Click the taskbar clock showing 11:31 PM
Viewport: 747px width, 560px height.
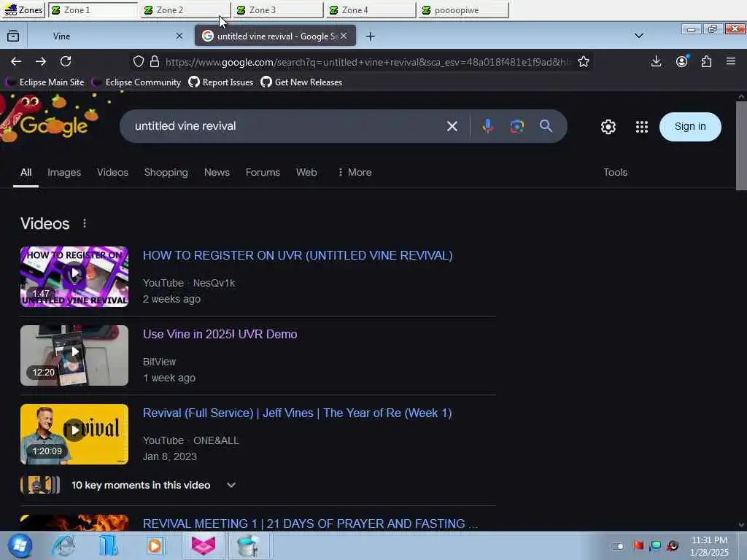click(x=709, y=545)
